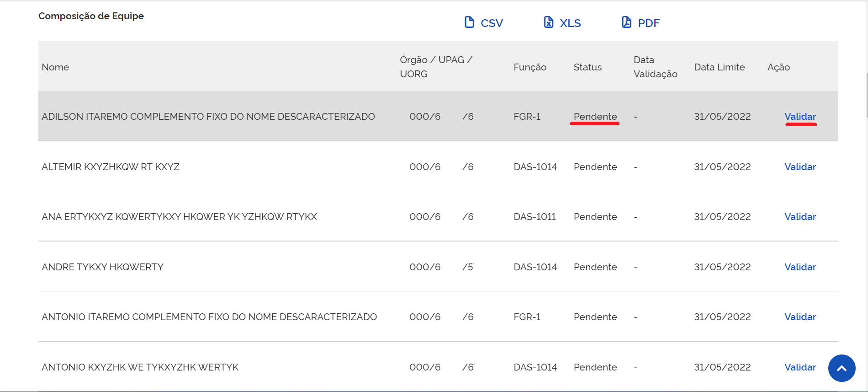Click the Status column header
The image size is (868, 392).
(587, 67)
